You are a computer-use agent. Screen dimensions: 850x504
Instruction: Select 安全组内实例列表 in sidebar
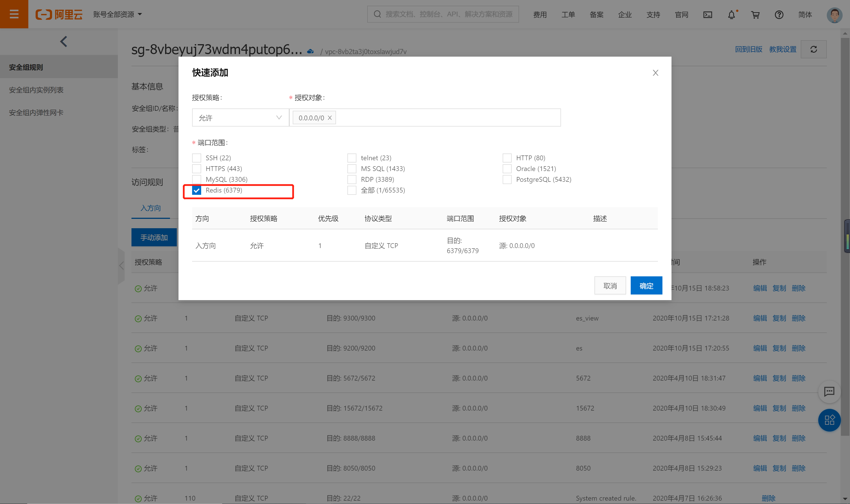(36, 90)
